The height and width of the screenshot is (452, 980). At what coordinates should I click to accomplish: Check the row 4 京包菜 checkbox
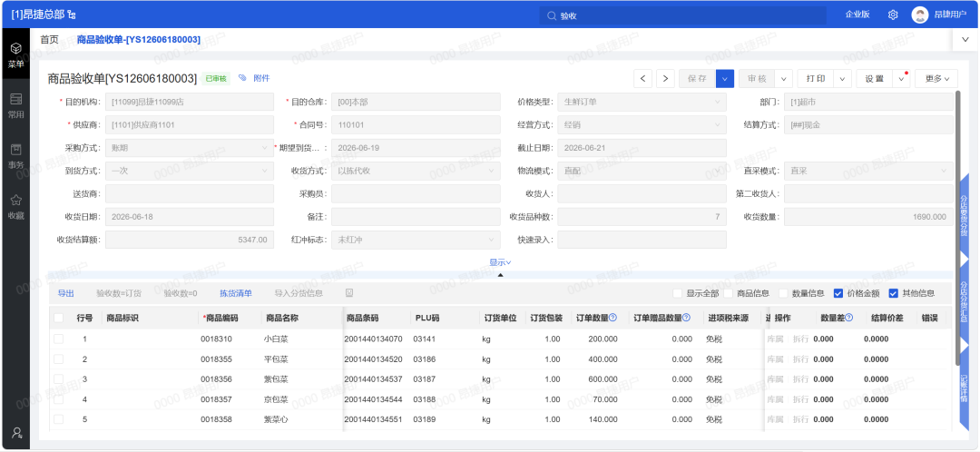point(59,398)
